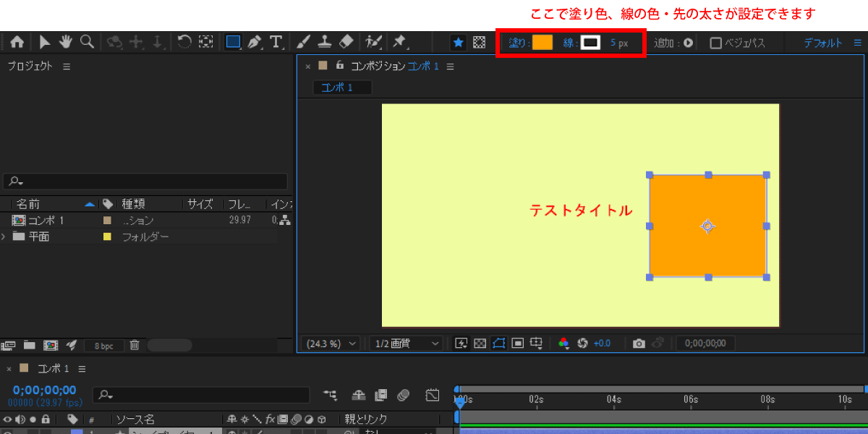
Task: Toggle the star shape-layer mode button
Action: pyautogui.click(x=458, y=43)
